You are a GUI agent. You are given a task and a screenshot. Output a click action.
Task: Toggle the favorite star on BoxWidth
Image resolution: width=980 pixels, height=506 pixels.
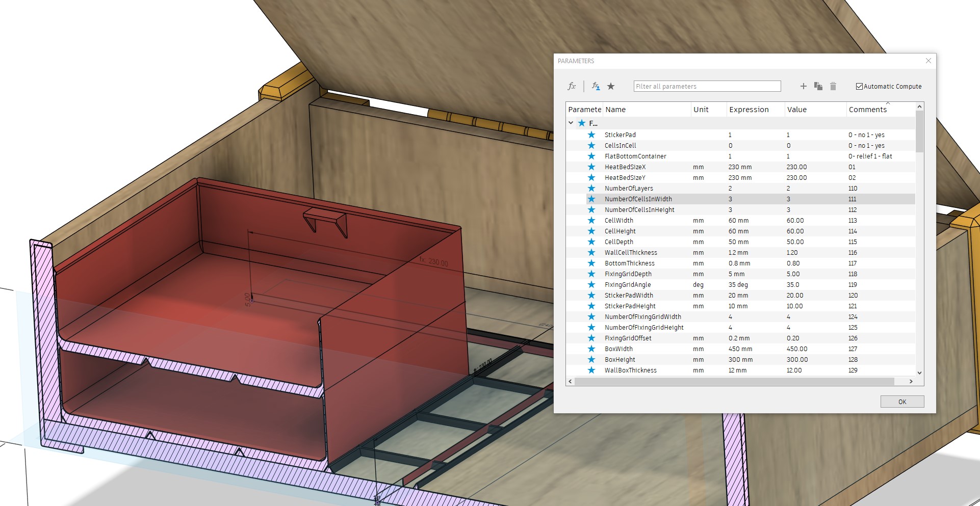pyautogui.click(x=591, y=349)
